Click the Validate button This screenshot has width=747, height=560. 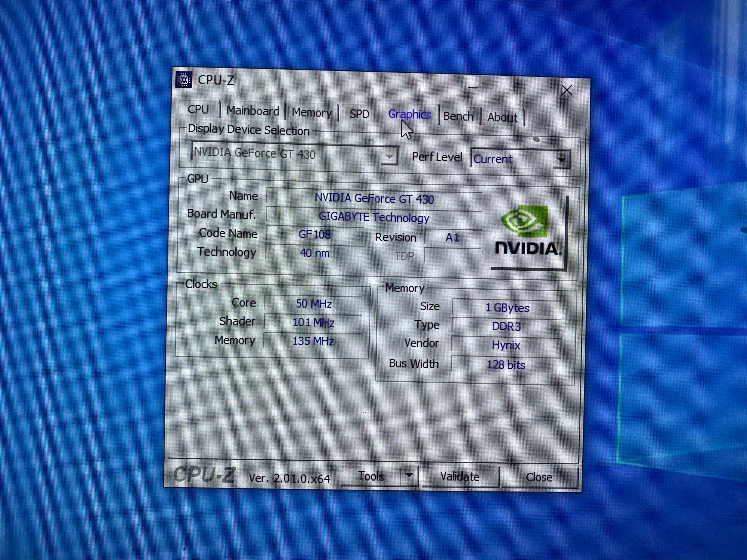[460, 477]
